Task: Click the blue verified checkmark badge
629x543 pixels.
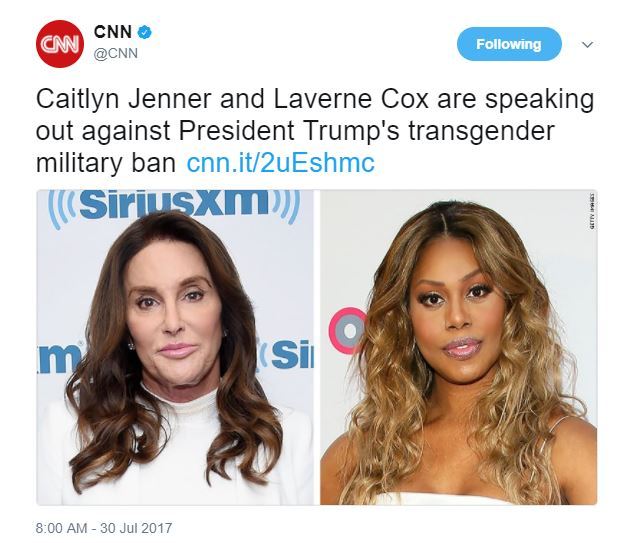Action: click(x=144, y=32)
